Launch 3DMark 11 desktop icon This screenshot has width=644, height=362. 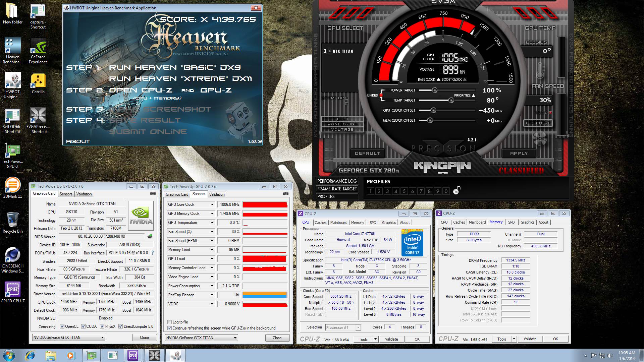(12, 188)
